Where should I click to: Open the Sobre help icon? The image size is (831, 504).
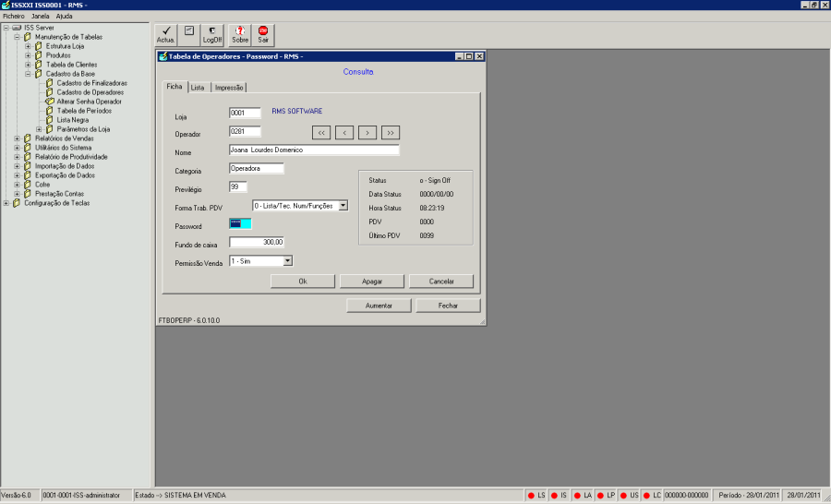click(x=240, y=30)
